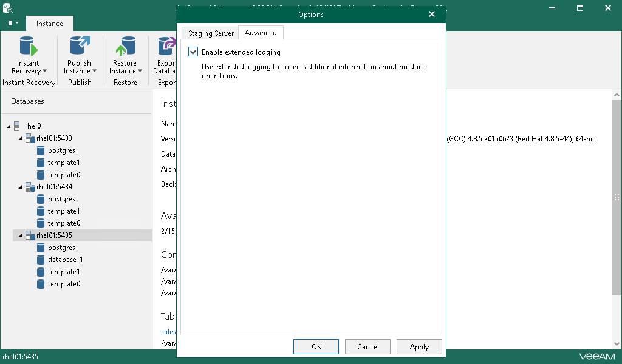The height and width of the screenshot is (364, 622).
Task: Collapse the rhel01:5433 instance node
Action: tap(21, 138)
